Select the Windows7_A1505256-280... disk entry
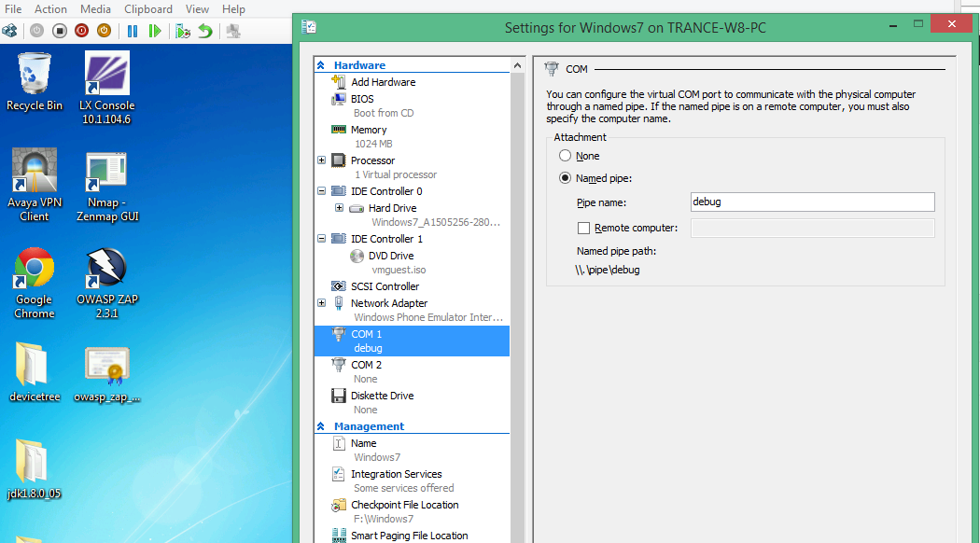This screenshot has width=980, height=543. click(436, 222)
